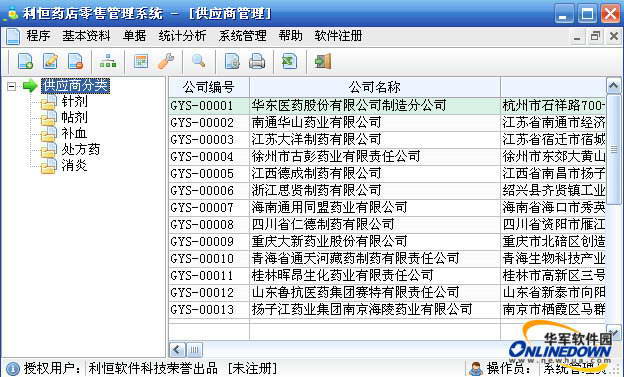The image size is (624, 377).
Task: Open the 单据 menu
Action: point(135,36)
